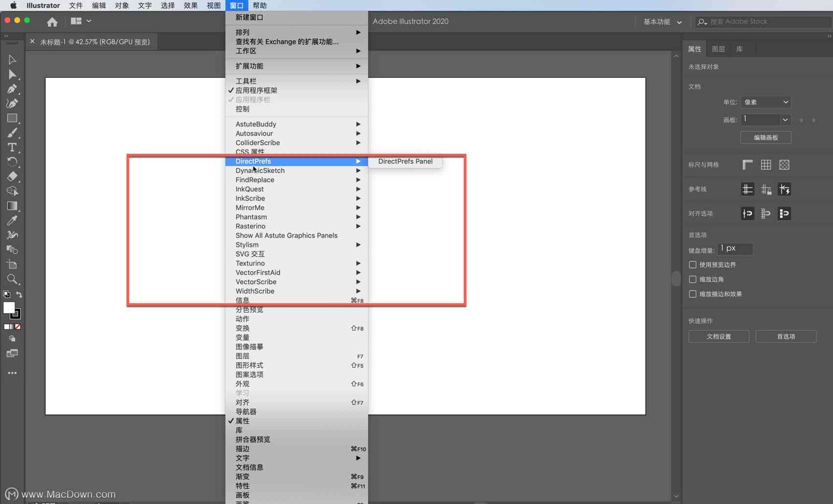
Task: Toggle checked 属性 panel menu item
Action: click(296, 421)
